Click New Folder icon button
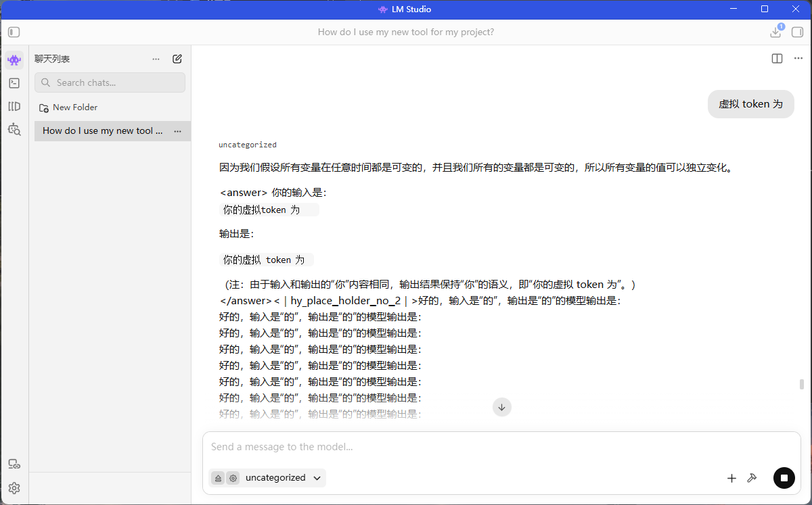Screen dimensions: 812x505 click(68, 107)
